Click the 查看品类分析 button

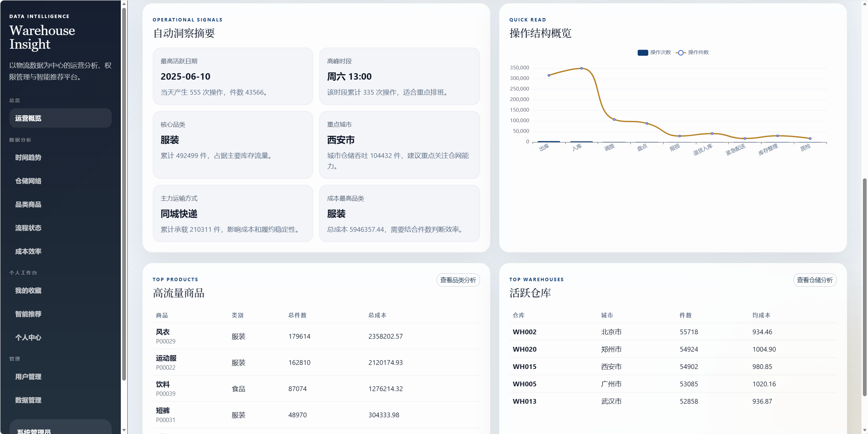pyautogui.click(x=458, y=280)
